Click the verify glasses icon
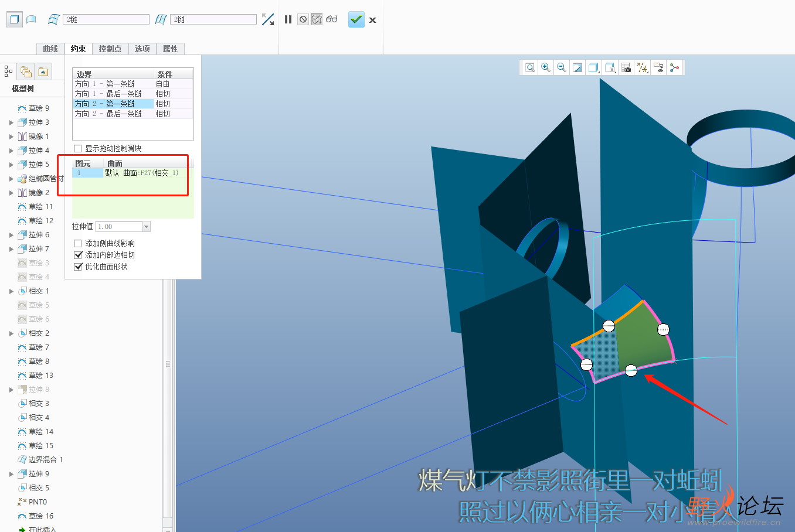795x532 pixels. tap(332, 19)
